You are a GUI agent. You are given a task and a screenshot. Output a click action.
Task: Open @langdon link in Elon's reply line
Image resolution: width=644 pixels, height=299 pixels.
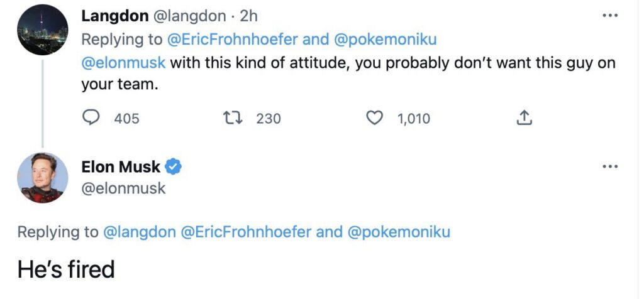click(138, 232)
